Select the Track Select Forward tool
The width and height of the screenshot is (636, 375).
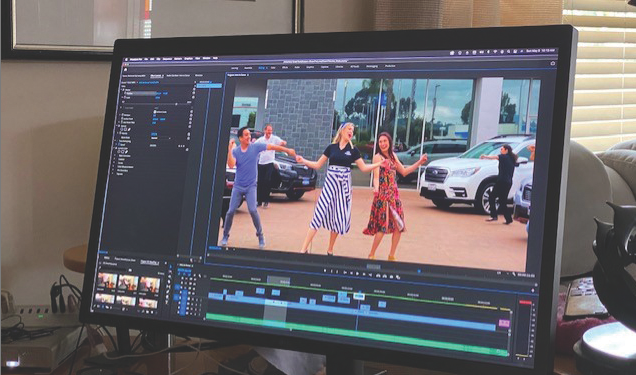click(170, 271)
